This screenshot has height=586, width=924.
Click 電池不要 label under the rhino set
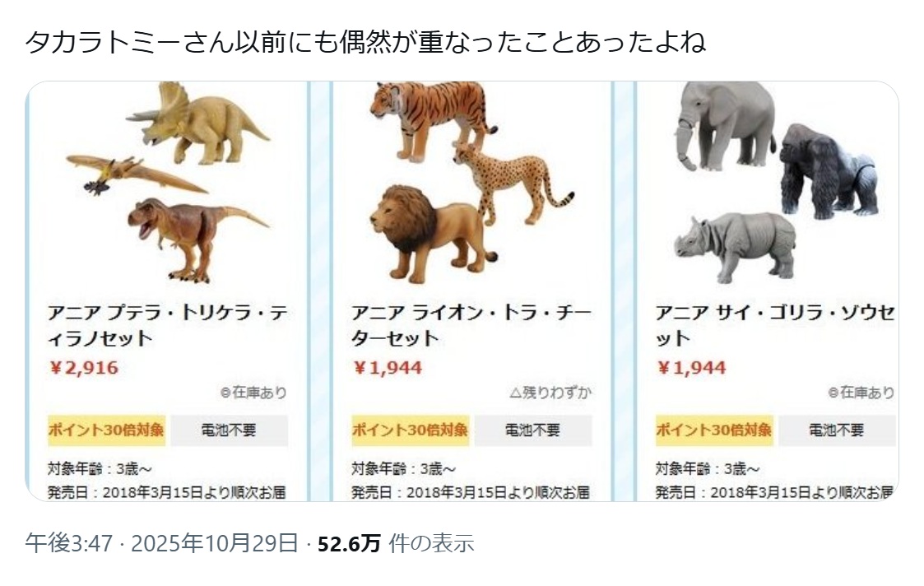tap(837, 430)
